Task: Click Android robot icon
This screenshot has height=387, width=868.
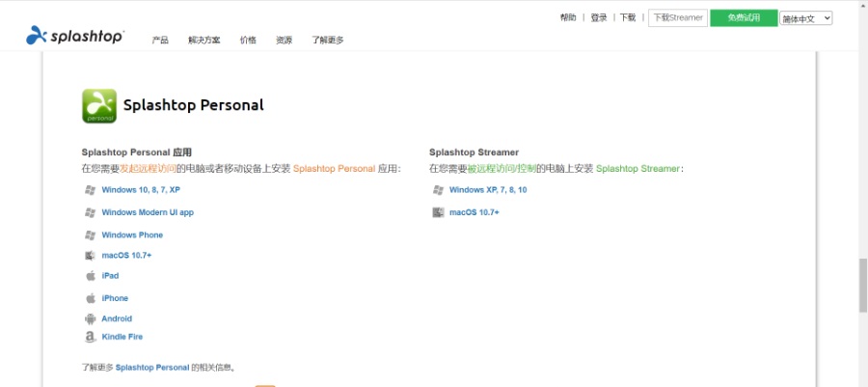Action: [x=91, y=318]
